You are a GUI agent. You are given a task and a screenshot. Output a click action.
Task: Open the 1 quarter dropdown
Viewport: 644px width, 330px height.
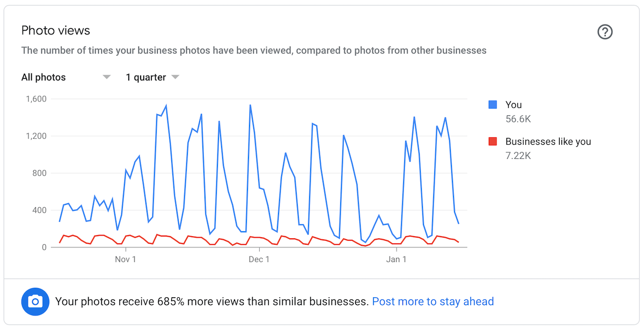tap(152, 77)
